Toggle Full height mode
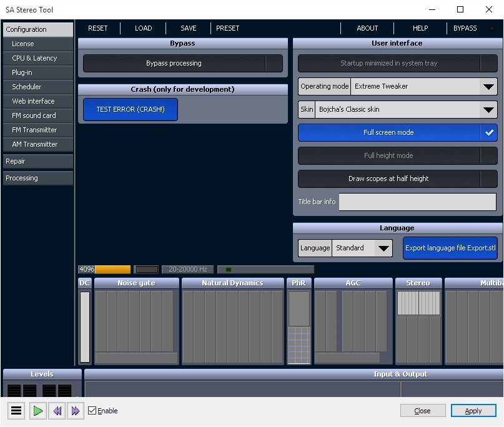504x427 pixels. point(398,156)
